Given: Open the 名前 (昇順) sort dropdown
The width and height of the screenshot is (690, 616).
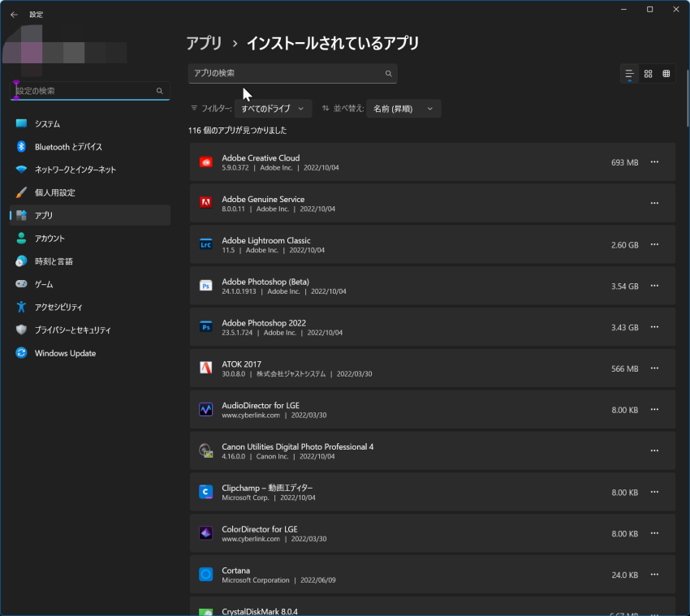Looking at the screenshot, I should coord(403,109).
